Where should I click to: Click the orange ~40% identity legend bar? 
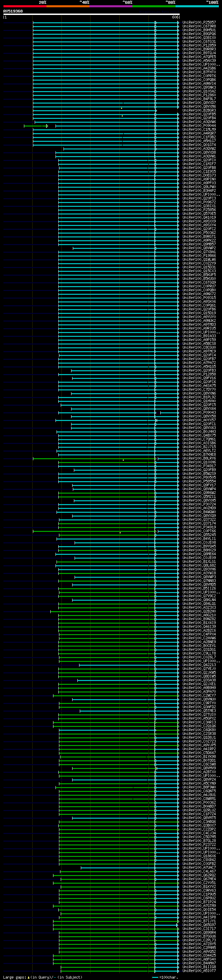(68, 6)
